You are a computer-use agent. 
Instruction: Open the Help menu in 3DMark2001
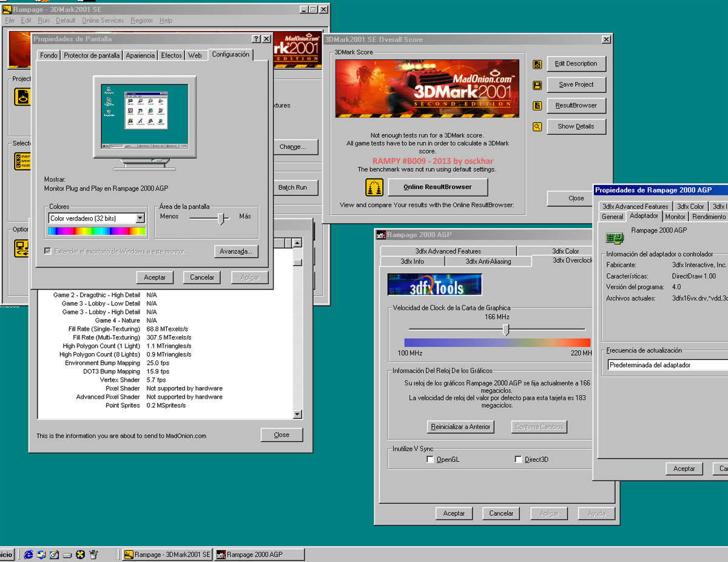click(x=166, y=21)
